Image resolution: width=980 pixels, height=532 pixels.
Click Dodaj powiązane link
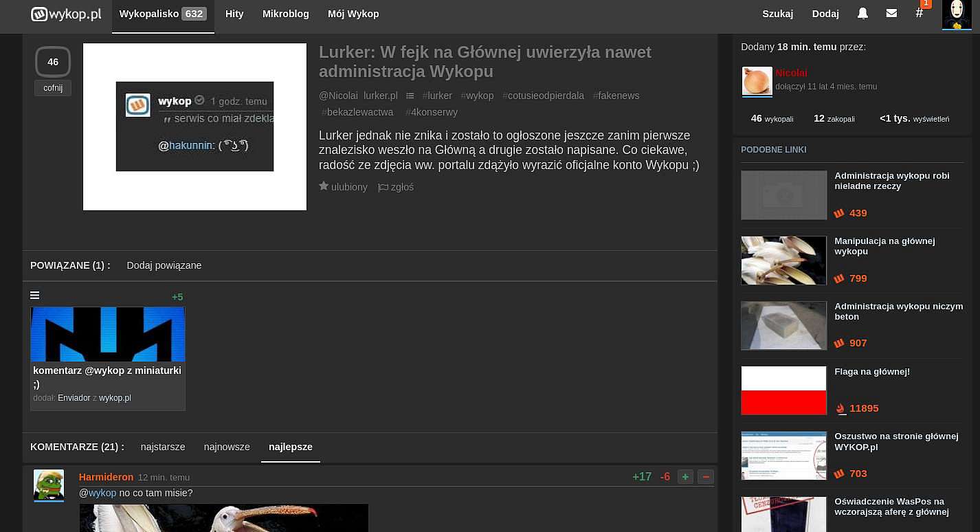[164, 265]
